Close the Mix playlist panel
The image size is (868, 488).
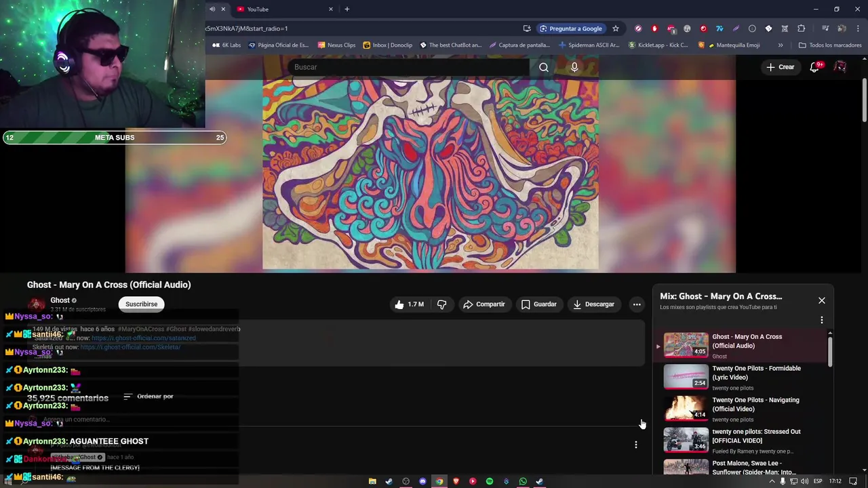(x=822, y=300)
